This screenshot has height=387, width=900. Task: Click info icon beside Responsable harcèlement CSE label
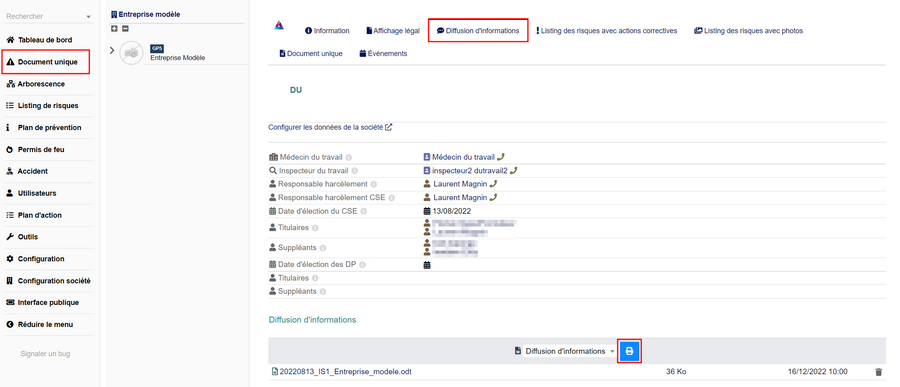point(391,198)
